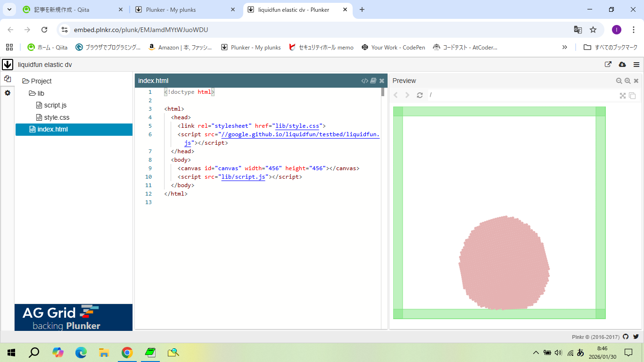Collapse the Project folder
Screen dimensions: 644x362
click(x=37, y=81)
